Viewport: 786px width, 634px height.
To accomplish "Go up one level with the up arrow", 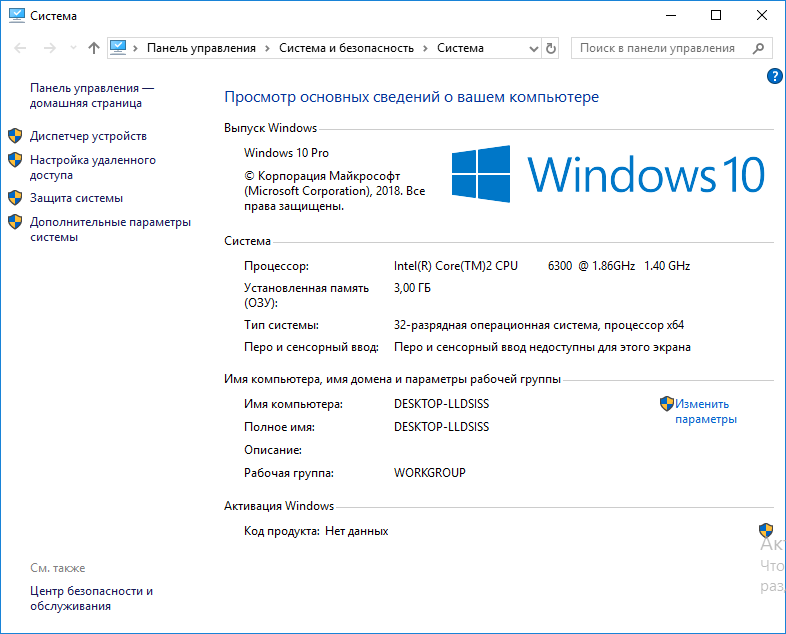I will point(94,48).
